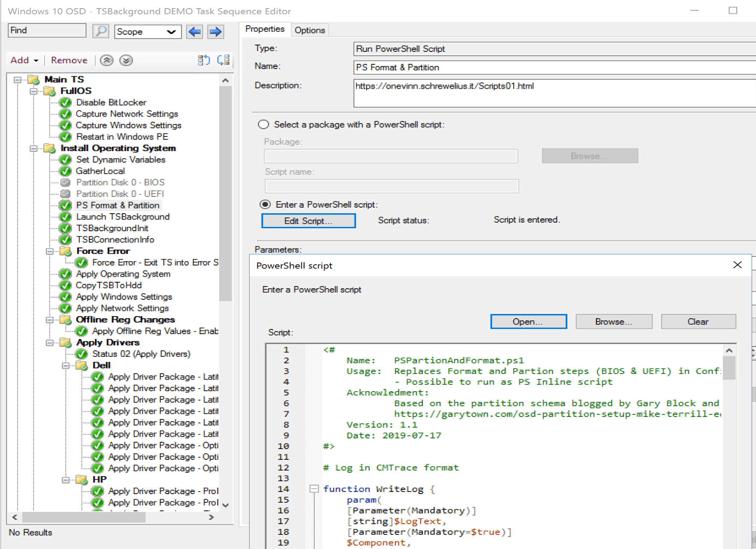This screenshot has height=549, width=756.
Task: Click inside the Find input field
Action: 46,30
